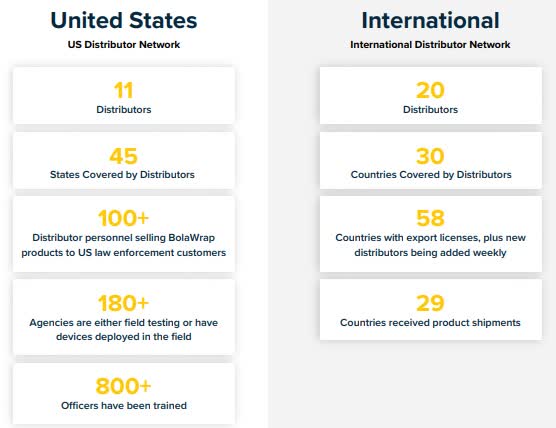This screenshot has width=556, height=428.
Task: Click the United States heading
Action: tap(124, 20)
